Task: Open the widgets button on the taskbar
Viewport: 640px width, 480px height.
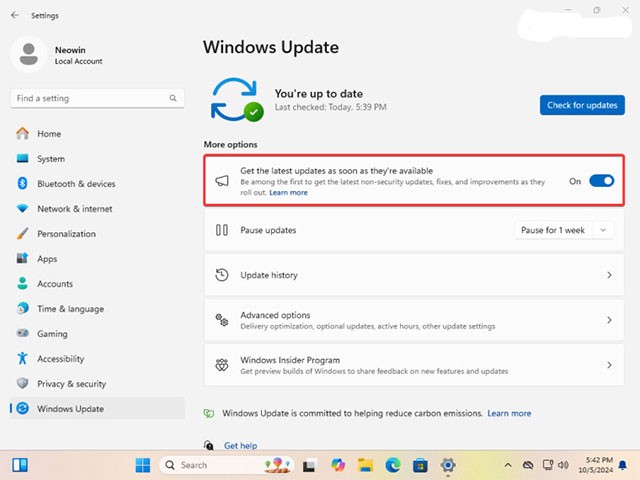Action: click(x=20, y=465)
